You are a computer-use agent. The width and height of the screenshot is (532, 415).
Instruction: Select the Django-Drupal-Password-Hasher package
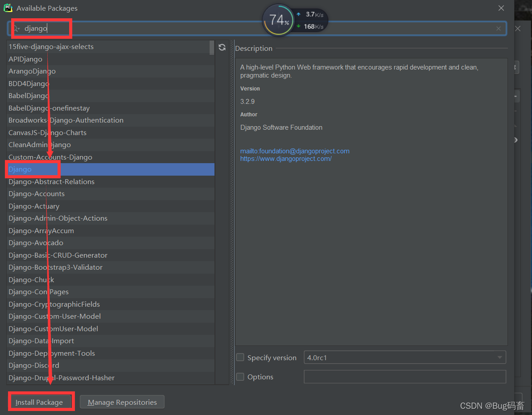(110, 378)
